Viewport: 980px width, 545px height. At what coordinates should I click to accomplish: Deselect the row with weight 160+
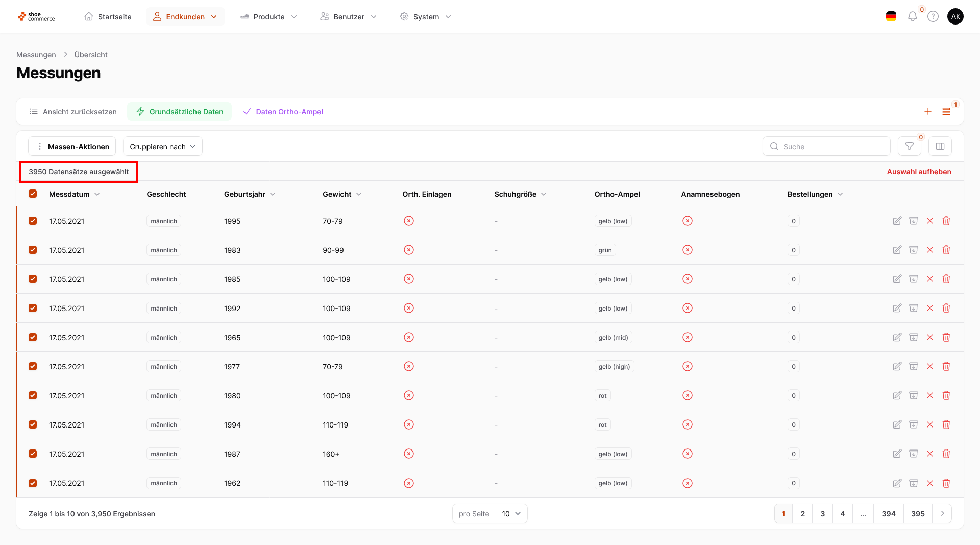click(33, 454)
